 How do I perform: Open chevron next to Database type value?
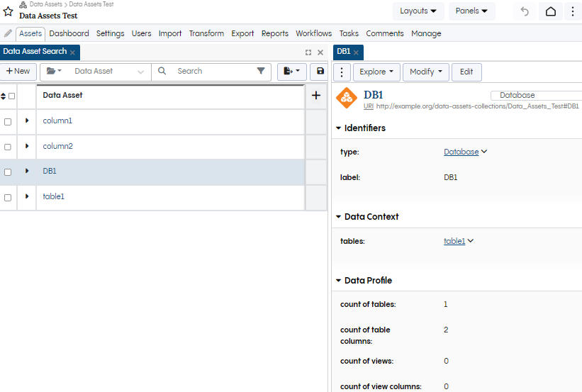tap(484, 152)
